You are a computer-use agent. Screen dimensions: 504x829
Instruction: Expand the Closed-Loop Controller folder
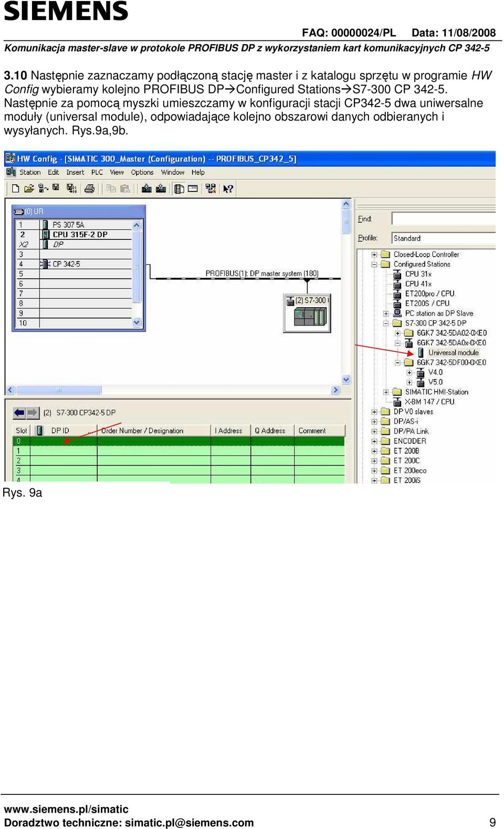point(374,255)
